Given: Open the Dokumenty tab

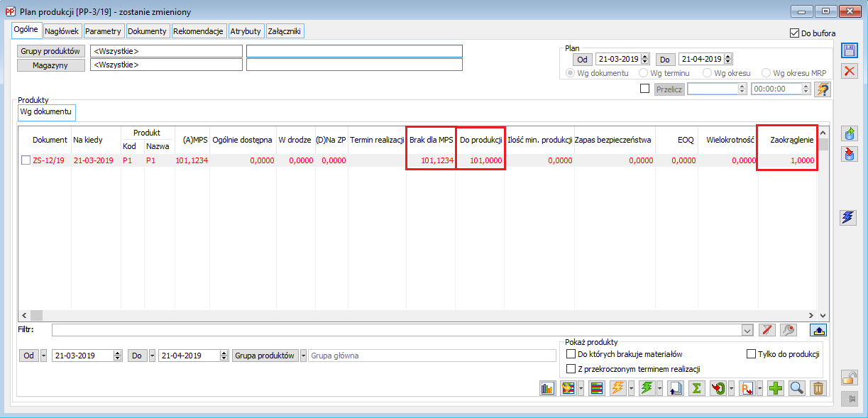Looking at the screenshot, I should (x=148, y=31).
